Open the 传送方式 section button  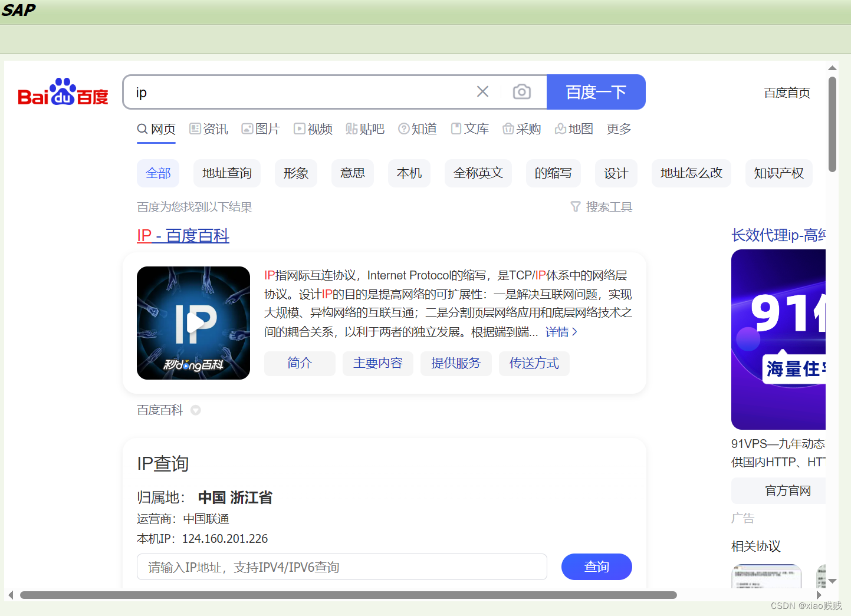534,363
